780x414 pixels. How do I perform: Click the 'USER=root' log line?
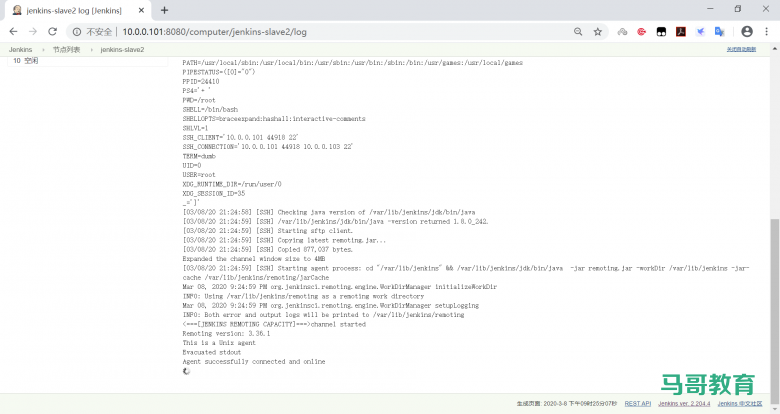(x=199, y=175)
